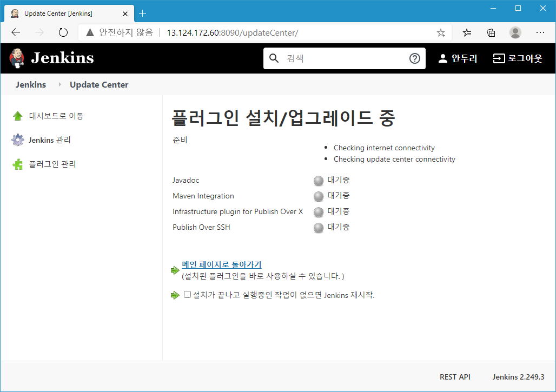Click green arrow icon beside main page link
Image resolution: width=556 pixels, height=392 pixels.
click(x=175, y=270)
